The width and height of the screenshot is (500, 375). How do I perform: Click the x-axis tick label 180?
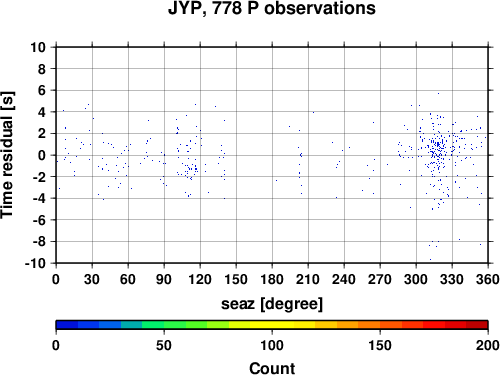pyautogui.click(x=272, y=279)
